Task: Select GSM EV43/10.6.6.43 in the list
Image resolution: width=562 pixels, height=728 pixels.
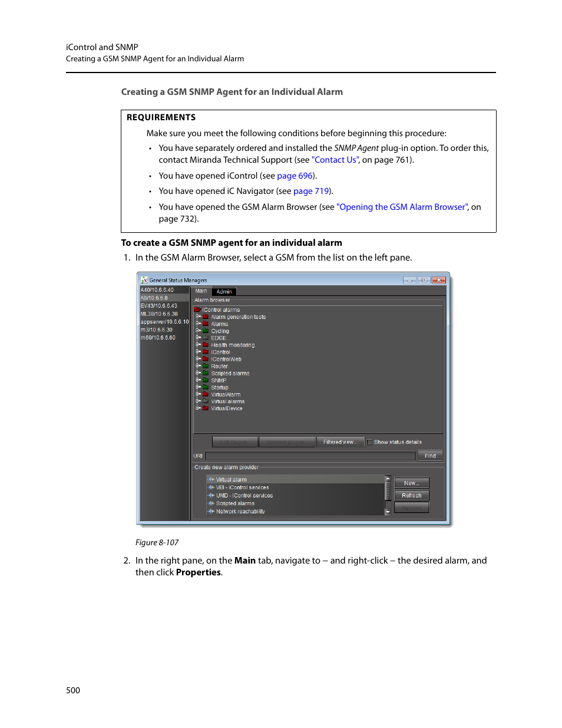Action: point(164,306)
